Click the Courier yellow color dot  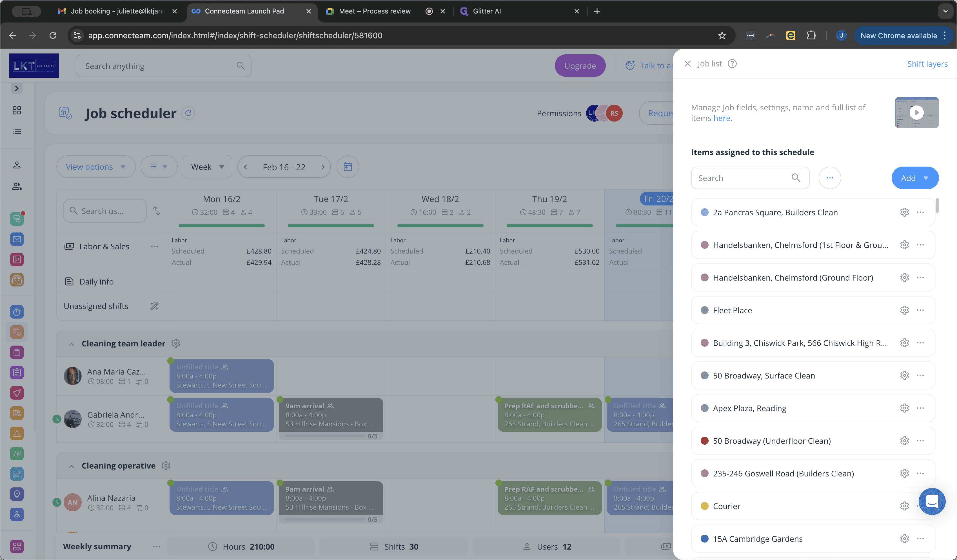point(704,506)
